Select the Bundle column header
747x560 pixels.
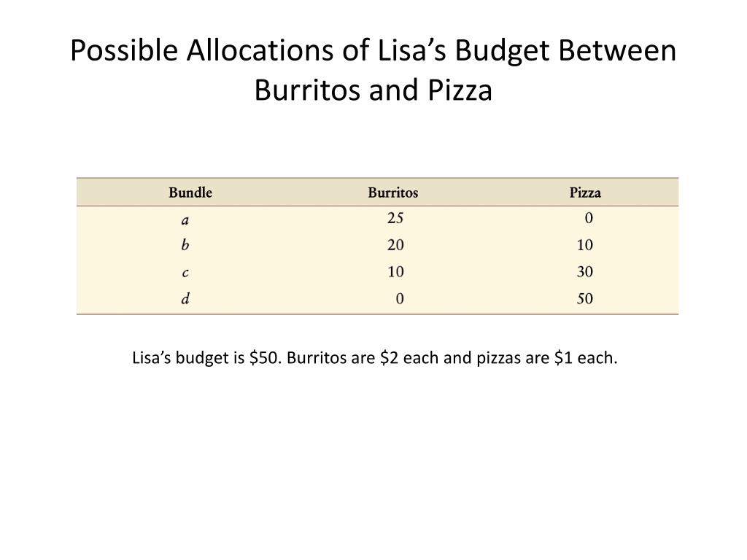click(190, 192)
